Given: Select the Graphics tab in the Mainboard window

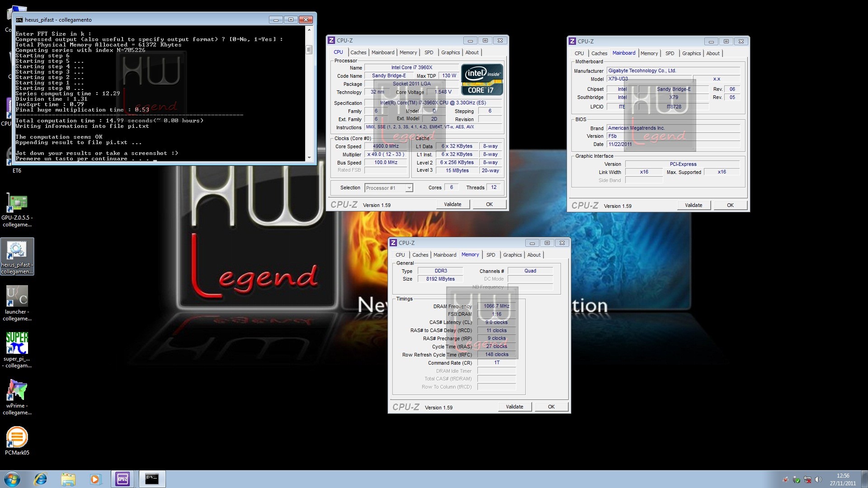Looking at the screenshot, I should pyautogui.click(x=692, y=53).
